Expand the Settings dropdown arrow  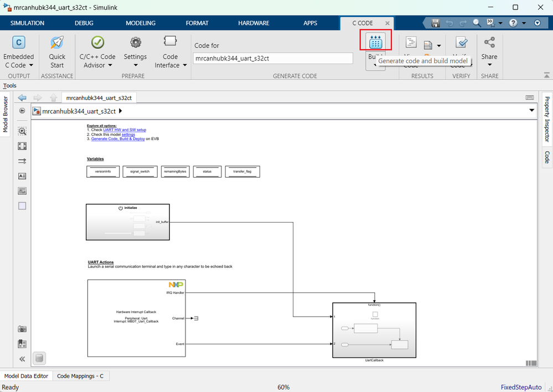(136, 65)
